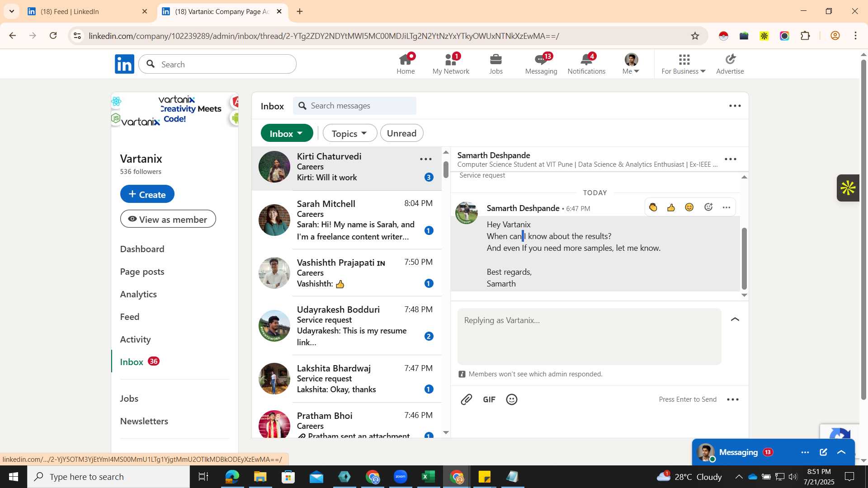View Notifications bell icon
The width and height of the screenshot is (868, 488).
(586, 64)
